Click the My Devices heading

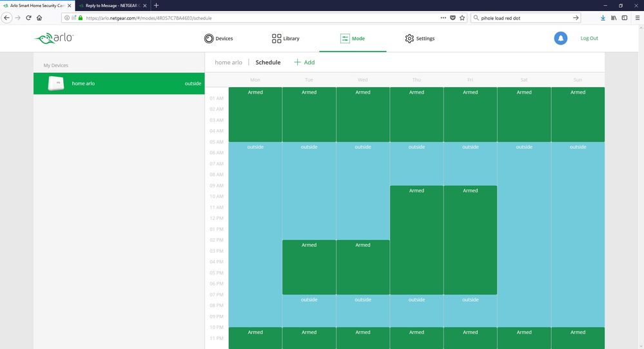[x=56, y=65]
